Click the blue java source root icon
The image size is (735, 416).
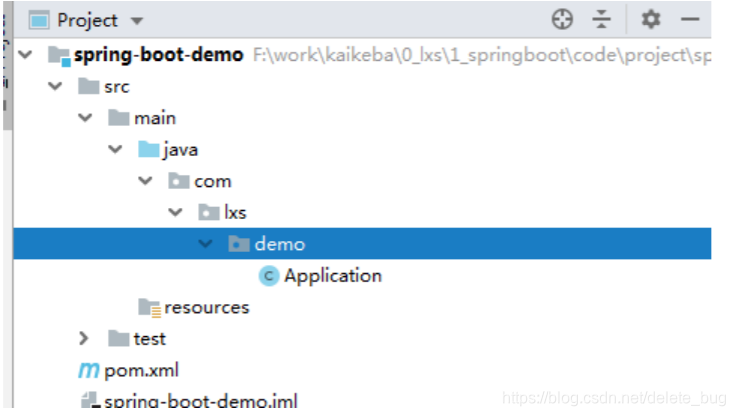[149, 150]
